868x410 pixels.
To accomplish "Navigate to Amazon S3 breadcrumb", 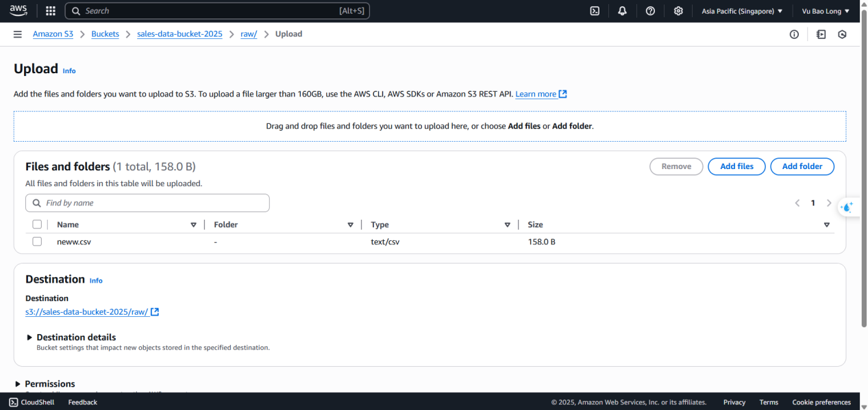I will 53,34.
